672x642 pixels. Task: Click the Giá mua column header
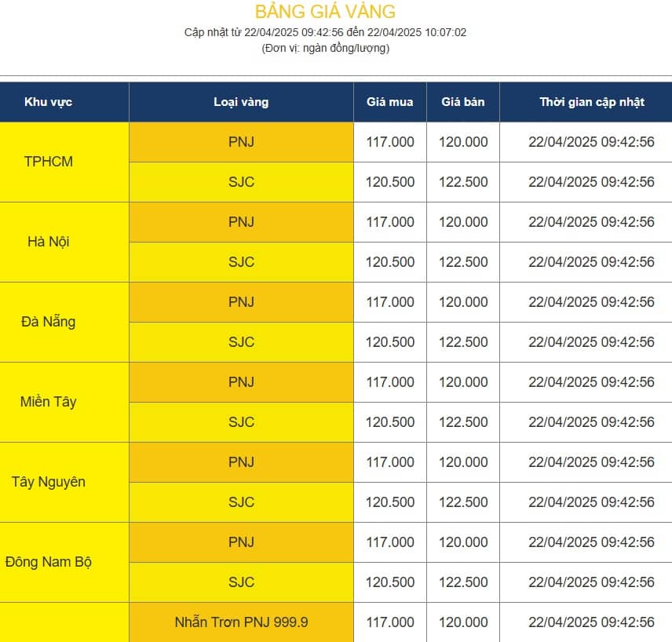pyautogui.click(x=390, y=102)
